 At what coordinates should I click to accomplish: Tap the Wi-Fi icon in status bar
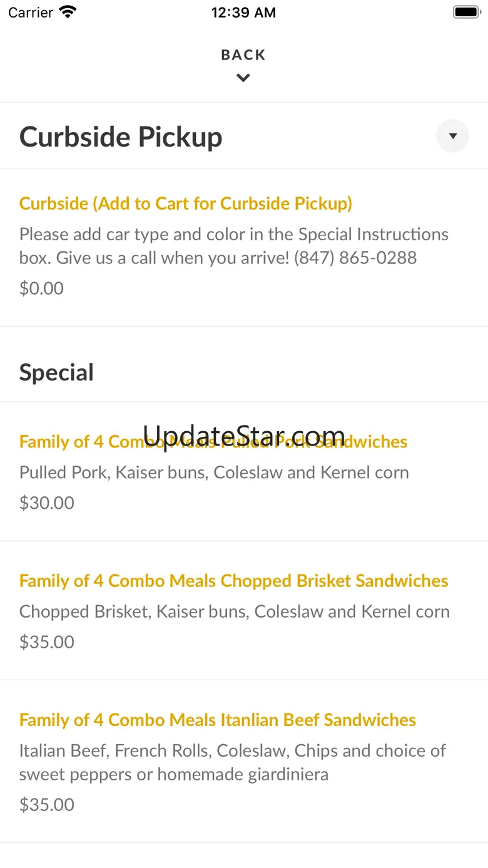(68, 12)
